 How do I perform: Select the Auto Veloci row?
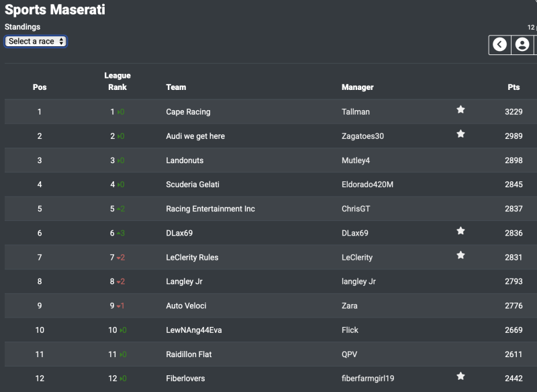pyautogui.click(x=186, y=305)
